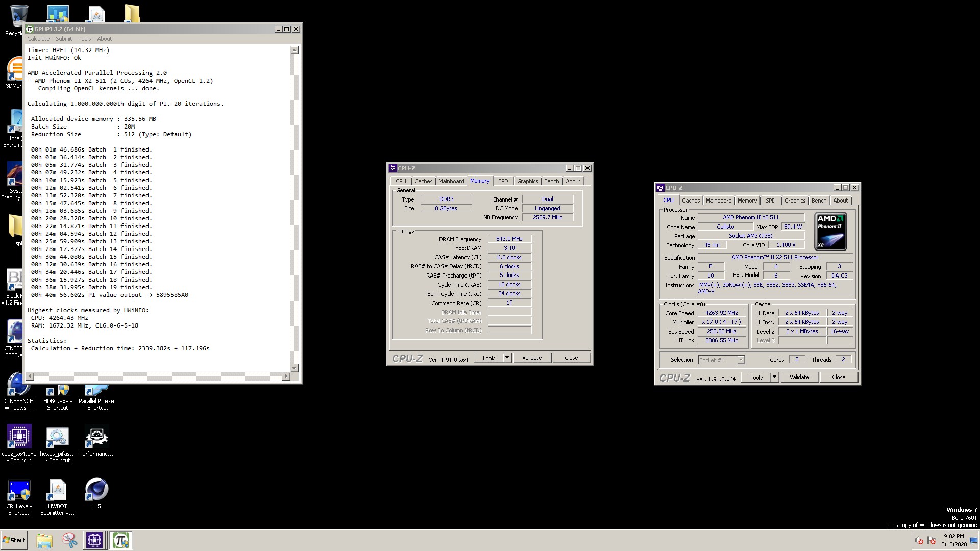The height and width of the screenshot is (551, 980).
Task: Click Close button in right CPU-Z window
Action: click(x=839, y=377)
